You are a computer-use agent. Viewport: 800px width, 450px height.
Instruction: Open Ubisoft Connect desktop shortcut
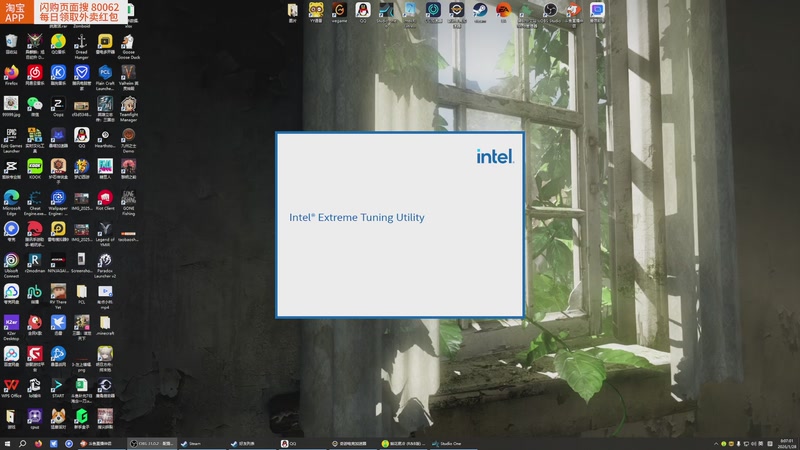pyautogui.click(x=11, y=264)
